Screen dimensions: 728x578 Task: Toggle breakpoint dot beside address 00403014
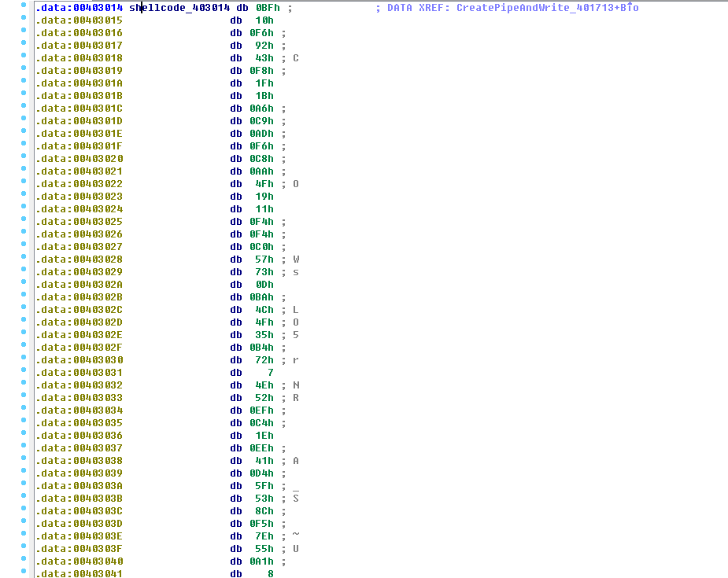pos(24,5)
